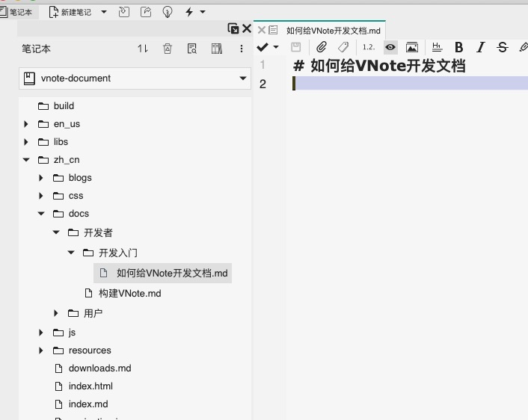Click the marker highlight icon

[524, 47]
